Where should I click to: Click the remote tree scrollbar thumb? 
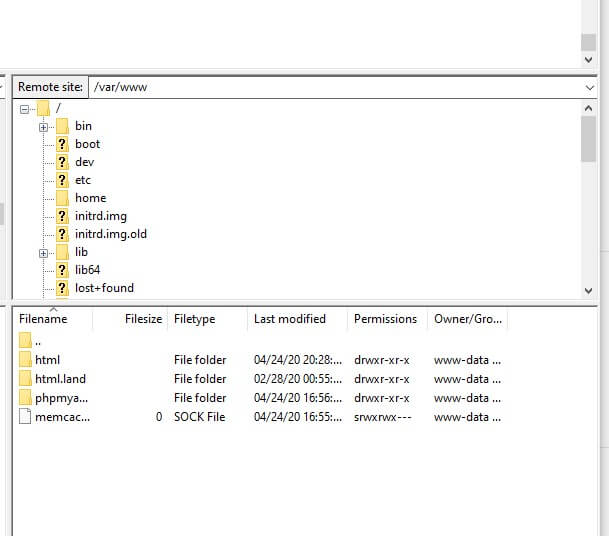(x=588, y=139)
